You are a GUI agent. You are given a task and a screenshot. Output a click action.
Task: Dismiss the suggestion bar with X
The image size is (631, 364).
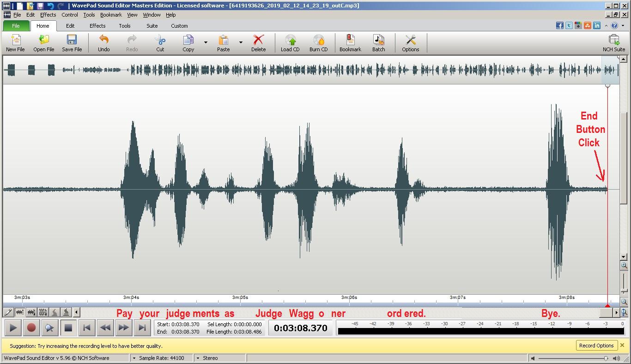pyautogui.click(x=622, y=346)
